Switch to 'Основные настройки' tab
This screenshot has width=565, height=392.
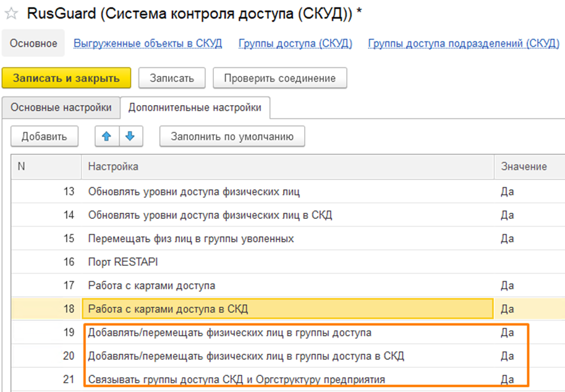(61, 108)
